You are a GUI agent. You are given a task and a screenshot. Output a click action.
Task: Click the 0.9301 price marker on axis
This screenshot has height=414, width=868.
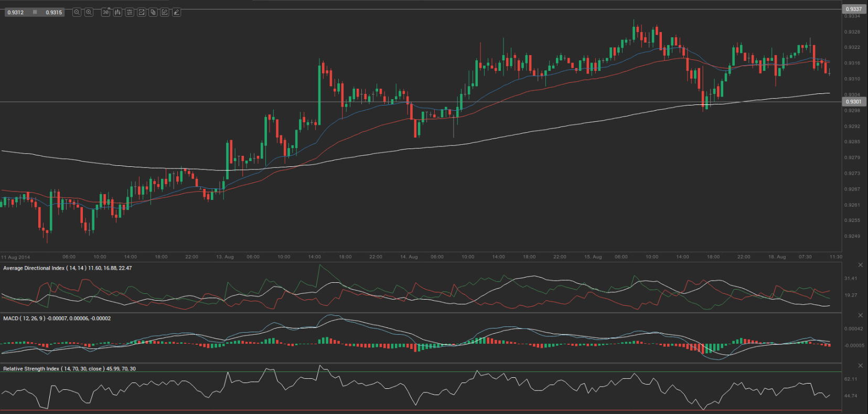[853, 102]
